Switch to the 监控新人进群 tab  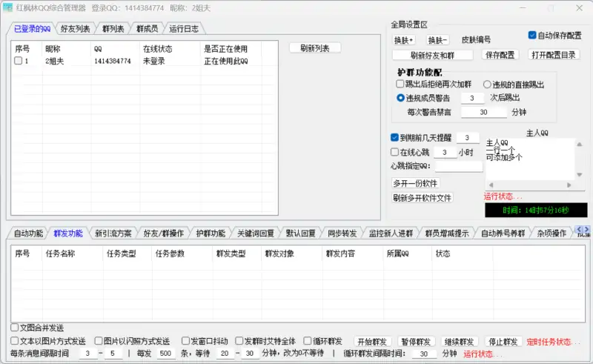pos(391,234)
